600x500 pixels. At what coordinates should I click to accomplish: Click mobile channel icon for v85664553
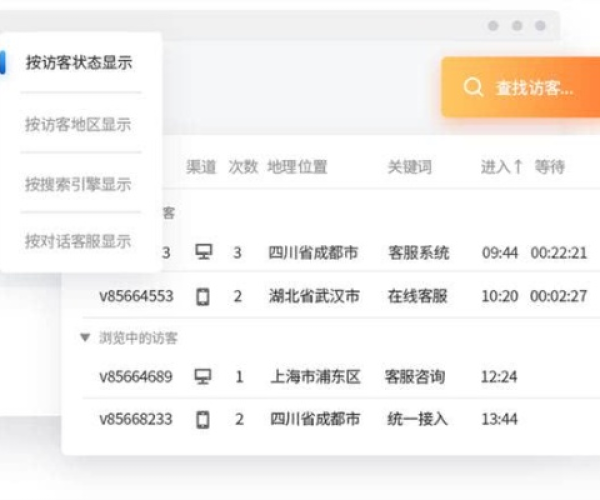coord(203,296)
